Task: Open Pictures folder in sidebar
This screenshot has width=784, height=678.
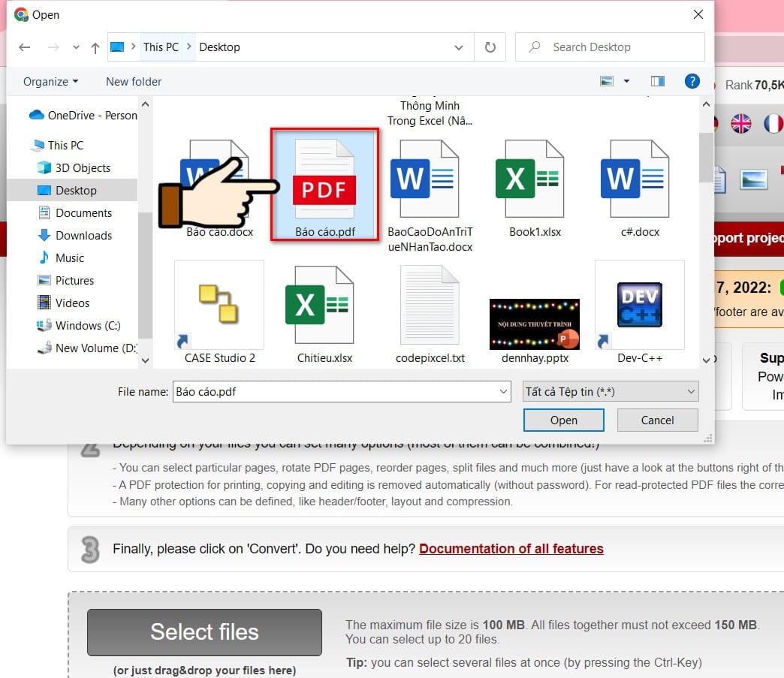Action: pyautogui.click(x=65, y=281)
